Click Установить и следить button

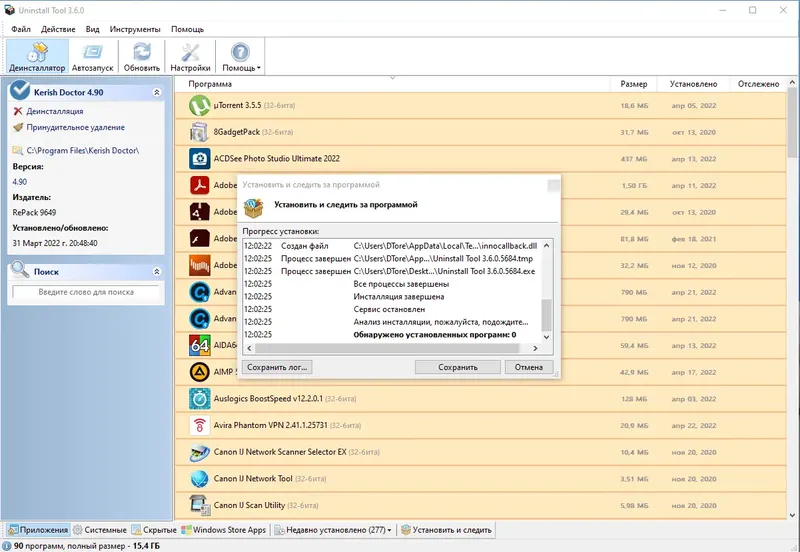coord(446,530)
